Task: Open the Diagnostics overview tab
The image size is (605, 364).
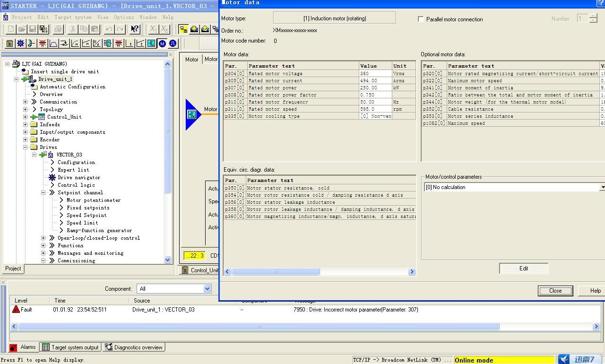Action: (134, 347)
